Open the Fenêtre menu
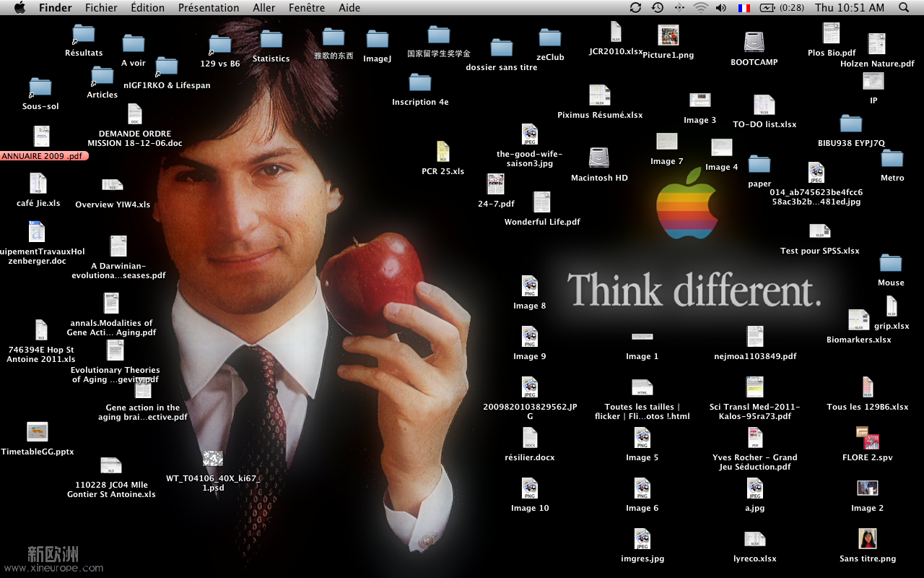 307,8
